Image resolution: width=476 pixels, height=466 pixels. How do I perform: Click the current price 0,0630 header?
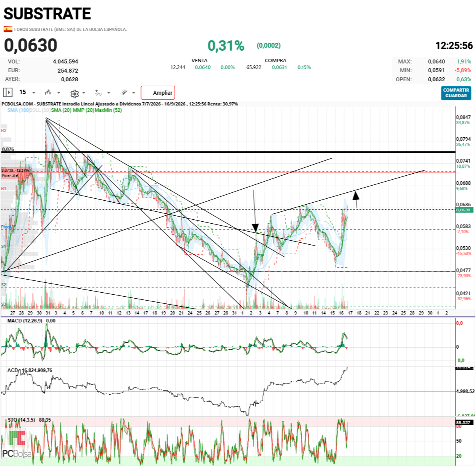pos(31,45)
